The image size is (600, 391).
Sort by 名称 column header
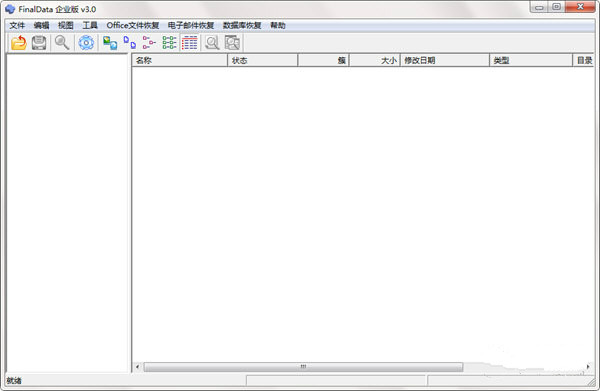tap(179, 60)
